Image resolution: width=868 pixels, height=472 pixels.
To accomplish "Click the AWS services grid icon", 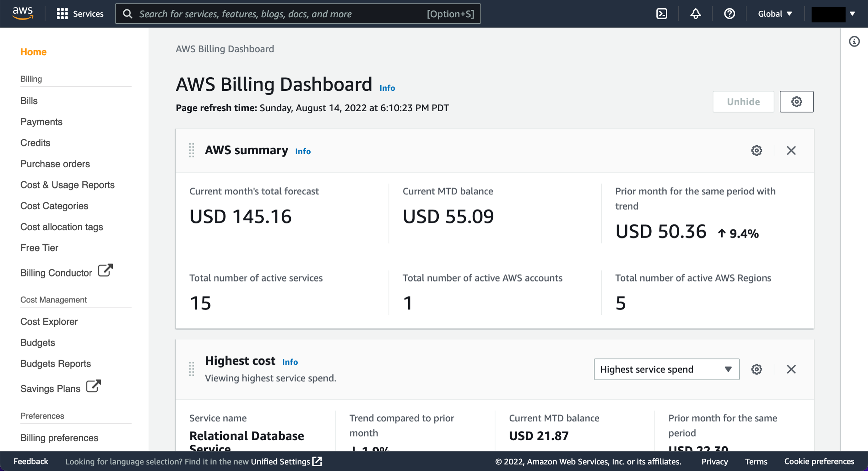I will (x=61, y=13).
